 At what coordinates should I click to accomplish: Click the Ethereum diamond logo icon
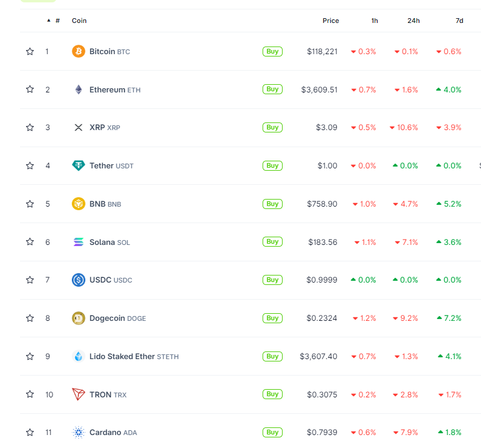click(x=78, y=89)
